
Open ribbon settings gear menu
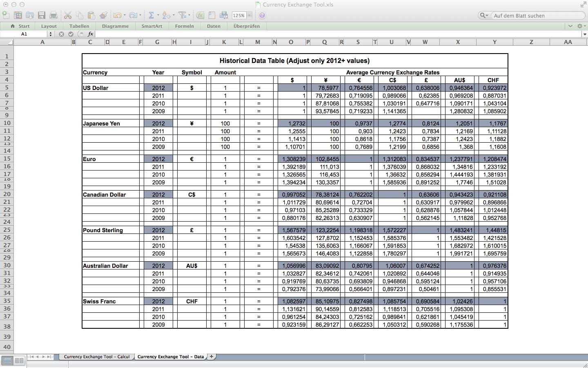pos(581,26)
